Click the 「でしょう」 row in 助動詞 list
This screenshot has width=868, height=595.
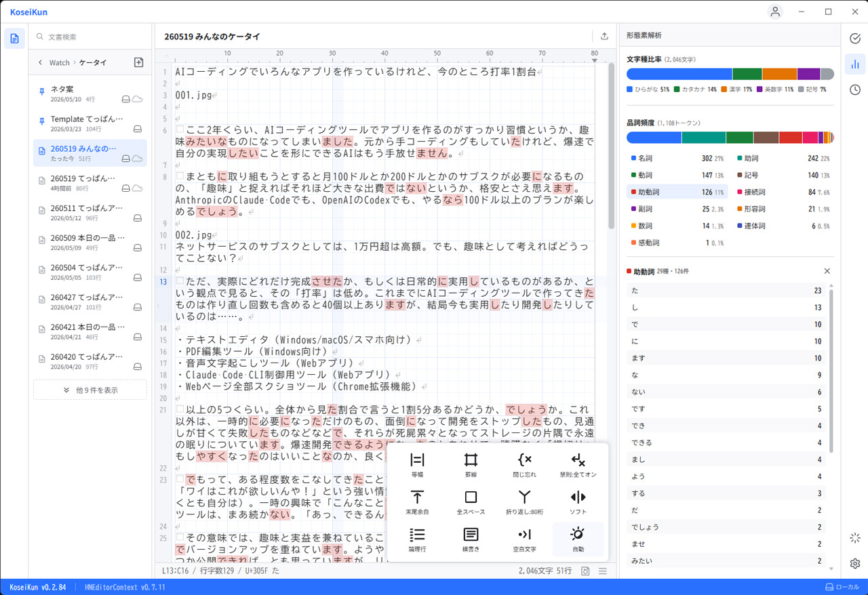(x=726, y=527)
